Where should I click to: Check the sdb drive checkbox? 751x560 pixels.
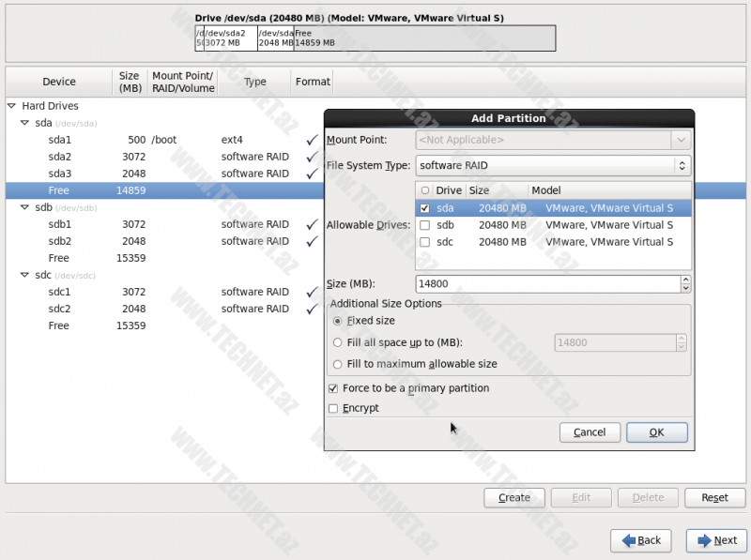coord(425,225)
